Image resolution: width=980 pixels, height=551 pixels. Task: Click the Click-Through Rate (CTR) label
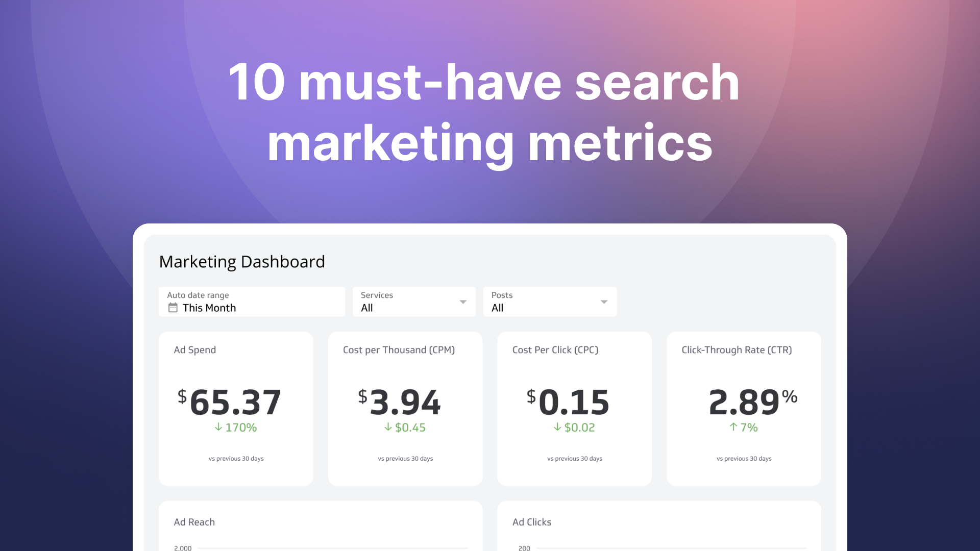(737, 350)
